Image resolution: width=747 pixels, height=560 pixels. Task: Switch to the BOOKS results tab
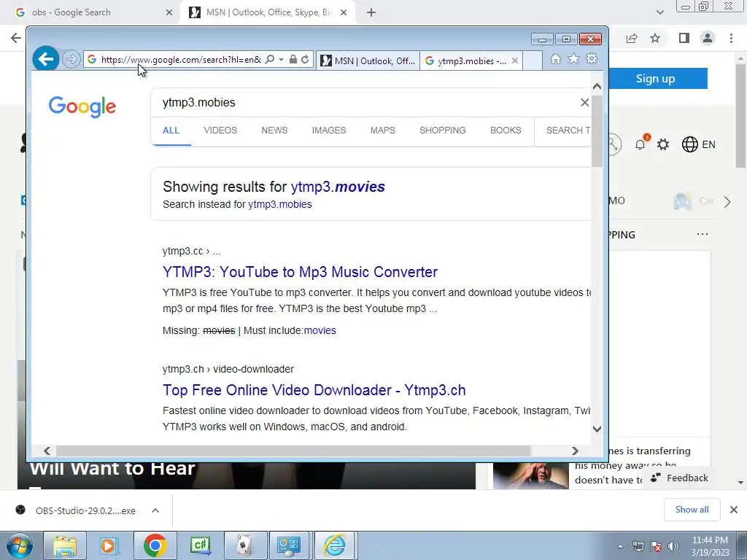(x=506, y=131)
